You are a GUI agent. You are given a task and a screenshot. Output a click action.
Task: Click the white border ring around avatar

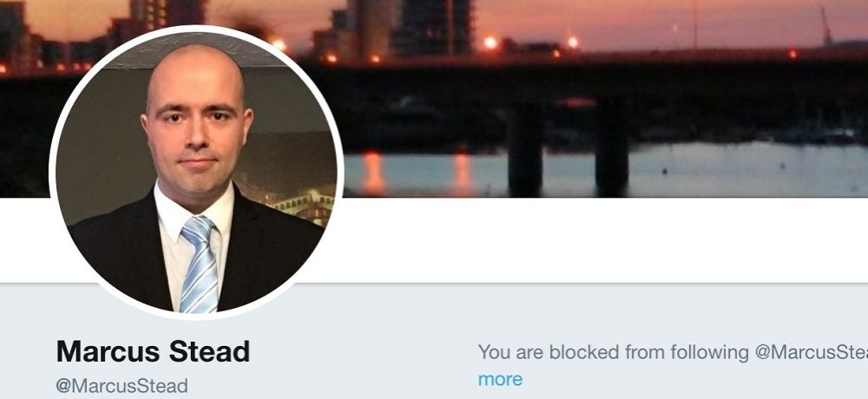pos(196,29)
